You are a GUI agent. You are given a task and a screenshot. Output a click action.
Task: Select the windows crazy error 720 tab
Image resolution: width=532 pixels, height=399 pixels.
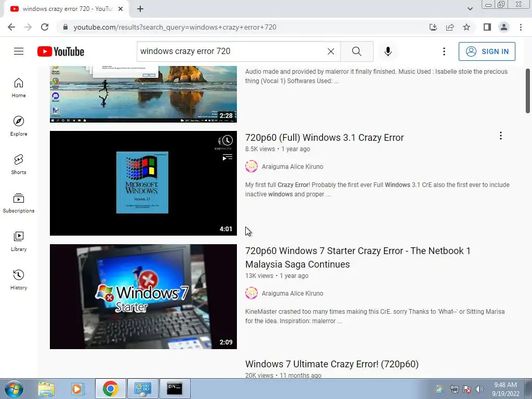point(66,9)
